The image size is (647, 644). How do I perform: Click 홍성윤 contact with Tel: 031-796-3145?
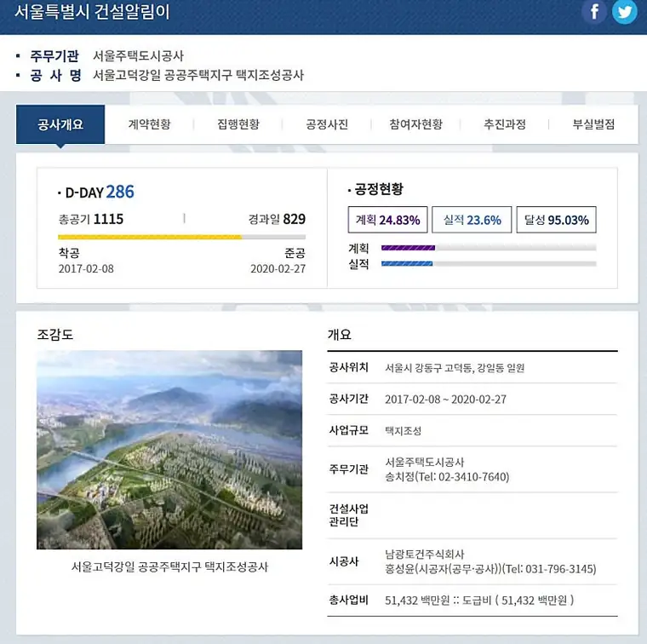490,569
